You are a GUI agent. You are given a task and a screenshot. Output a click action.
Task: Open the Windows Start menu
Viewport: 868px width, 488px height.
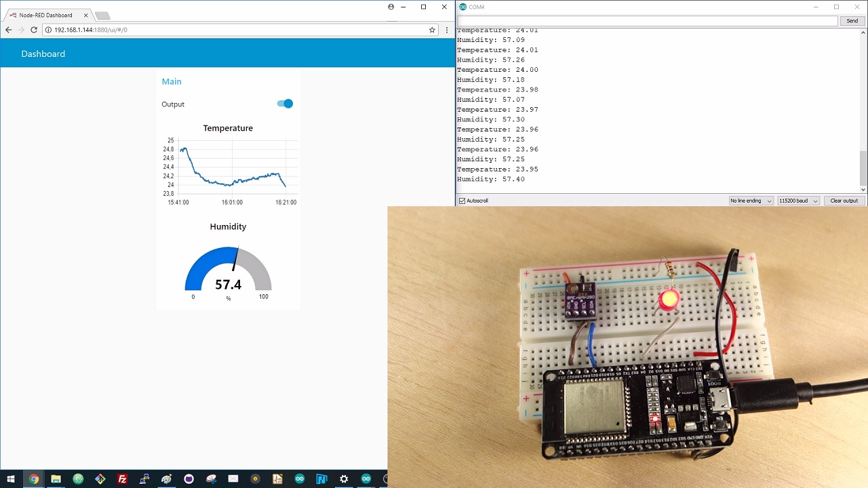click(11, 479)
